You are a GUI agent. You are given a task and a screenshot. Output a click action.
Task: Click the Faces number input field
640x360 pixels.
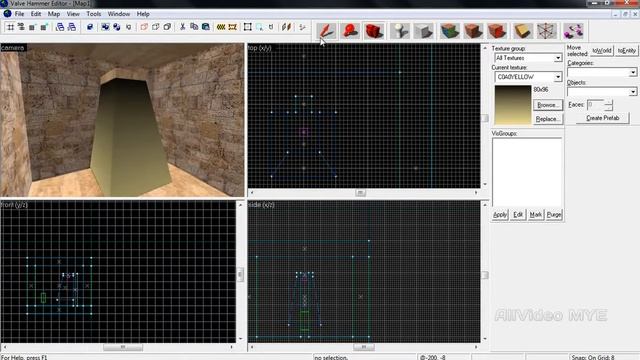point(595,105)
